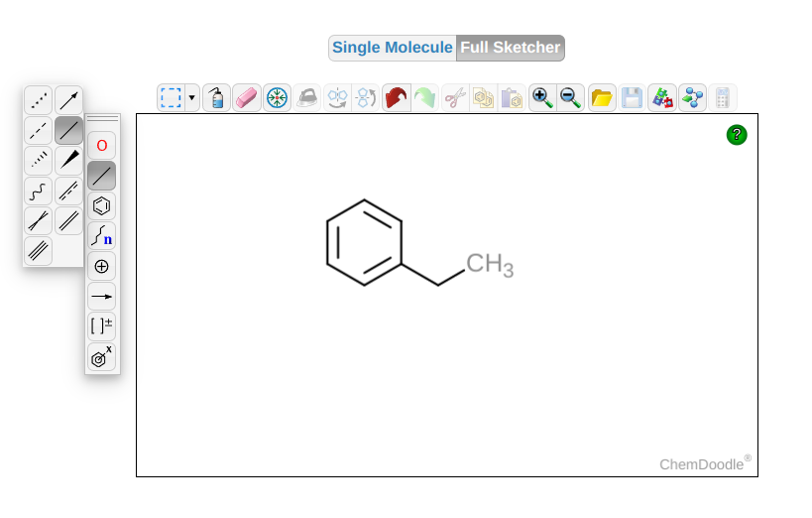This screenshot has width=812, height=518.
Task: Click the zoom in magnifier
Action: [542, 97]
